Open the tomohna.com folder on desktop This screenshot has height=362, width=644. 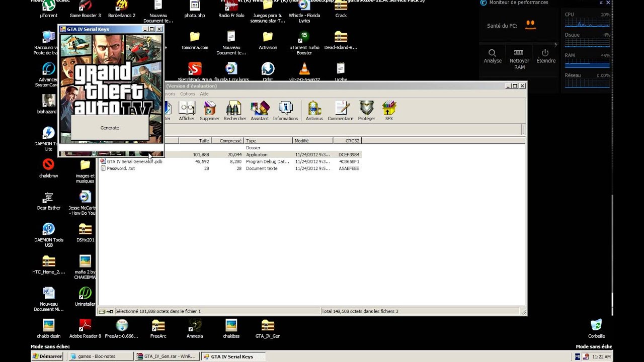click(x=195, y=41)
